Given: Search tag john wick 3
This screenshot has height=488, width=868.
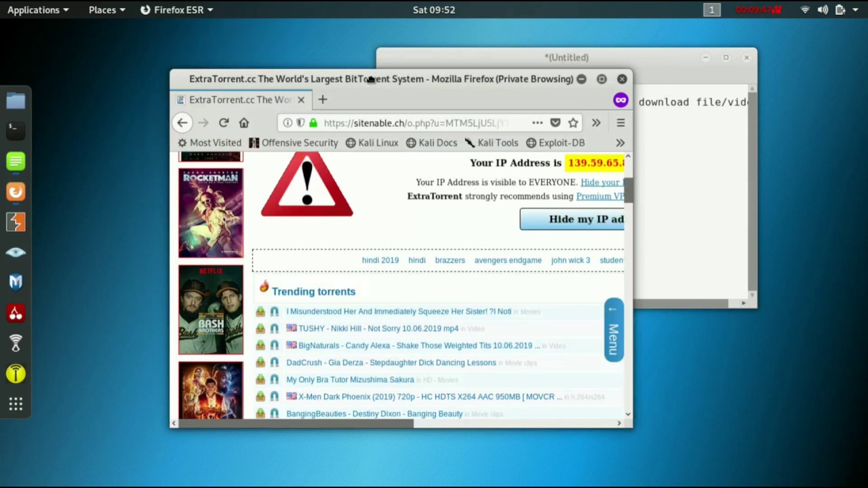Looking at the screenshot, I should click(x=570, y=260).
